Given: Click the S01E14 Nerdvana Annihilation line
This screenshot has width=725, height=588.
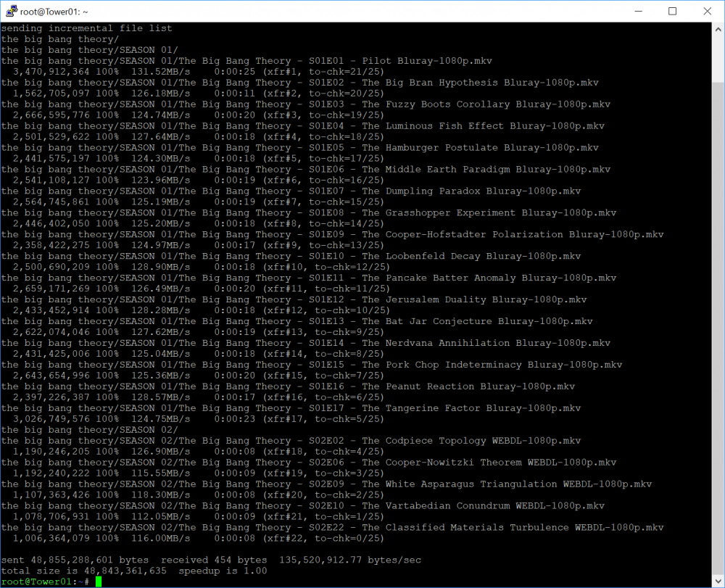Looking at the screenshot, I should pyautogui.click(x=306, y=344).
